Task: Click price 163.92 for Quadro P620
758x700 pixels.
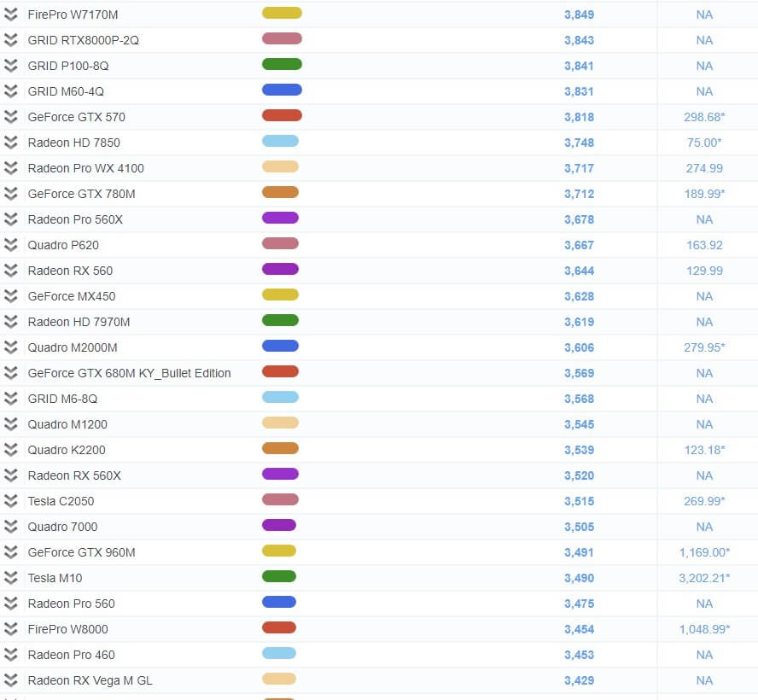Action: pyautogui.click(x=704, y=246)
